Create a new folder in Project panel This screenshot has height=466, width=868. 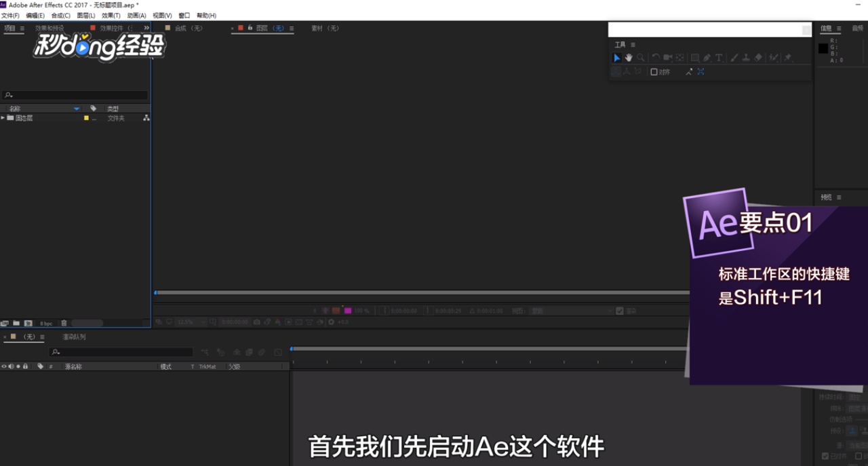[x=16, y=323]
